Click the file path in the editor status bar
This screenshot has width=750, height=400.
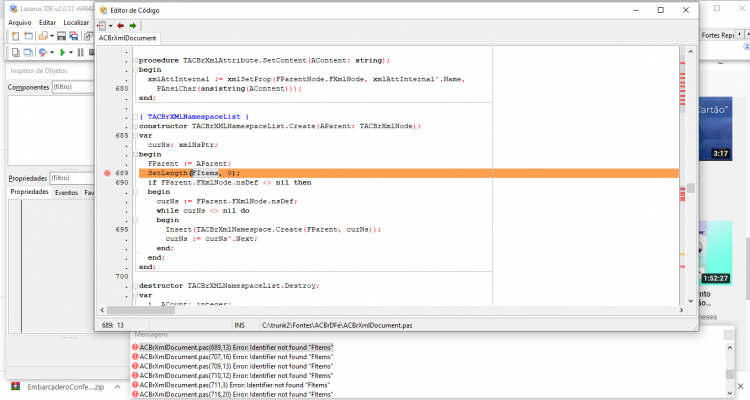tap(337, 325)
